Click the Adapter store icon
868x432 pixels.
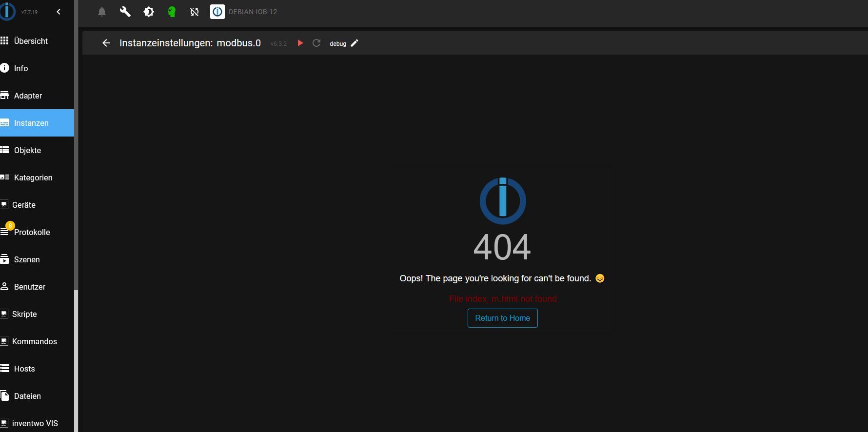(4, 96)
